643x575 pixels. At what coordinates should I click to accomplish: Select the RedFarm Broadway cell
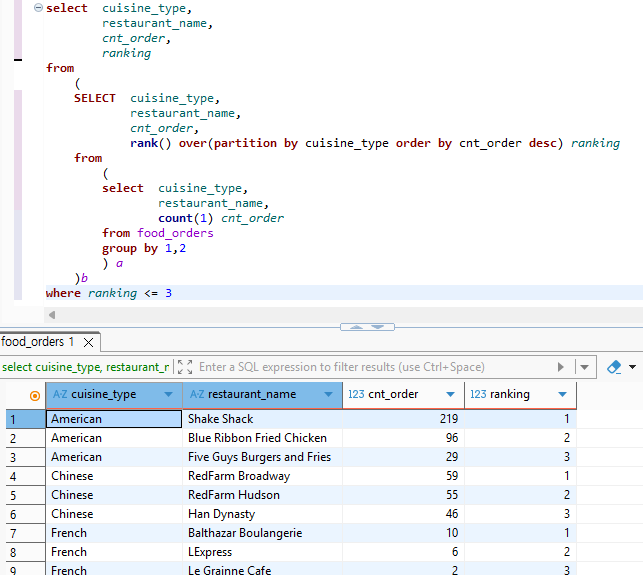click(x=262, y=476)
